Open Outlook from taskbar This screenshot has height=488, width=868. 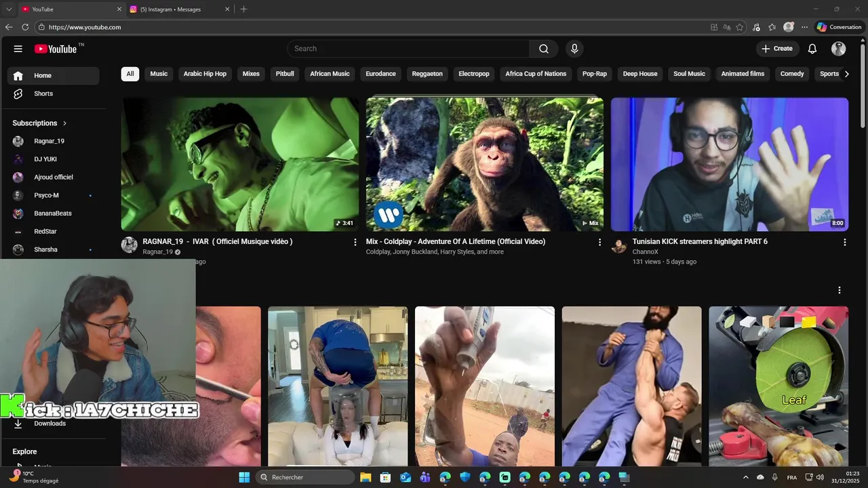pos(406,477)
